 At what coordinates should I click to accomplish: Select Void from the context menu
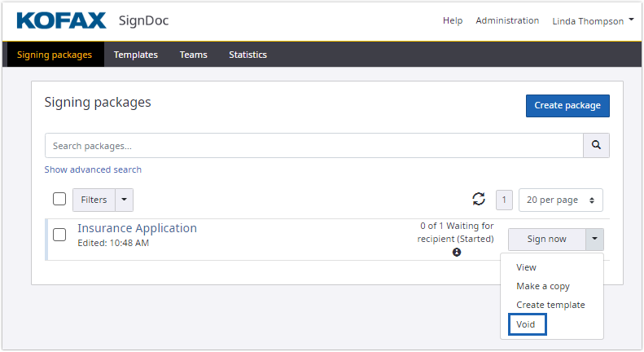[x=527, y=324]
